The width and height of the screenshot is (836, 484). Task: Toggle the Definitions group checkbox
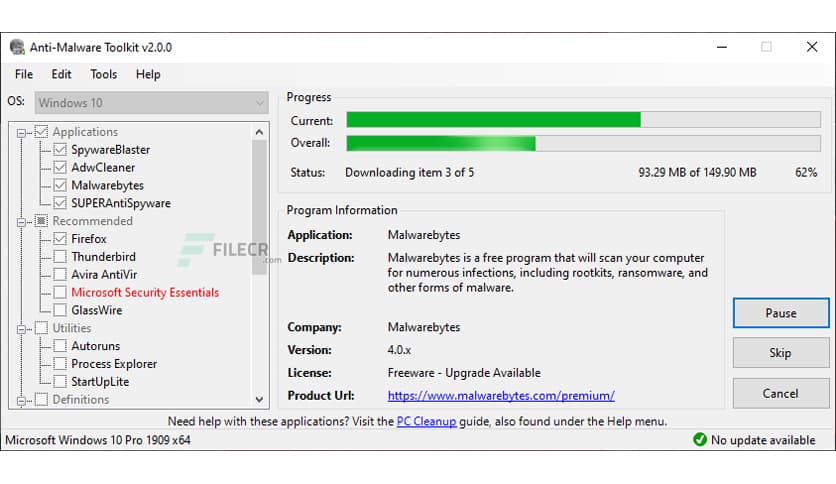click(41, 399)
